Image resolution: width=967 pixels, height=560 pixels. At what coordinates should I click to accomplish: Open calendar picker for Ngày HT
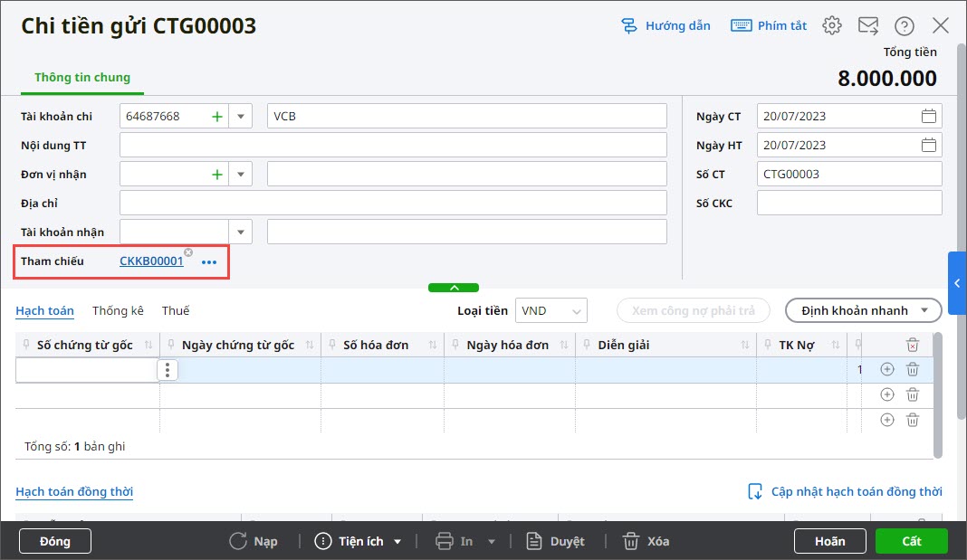click(x=928, y=146)
